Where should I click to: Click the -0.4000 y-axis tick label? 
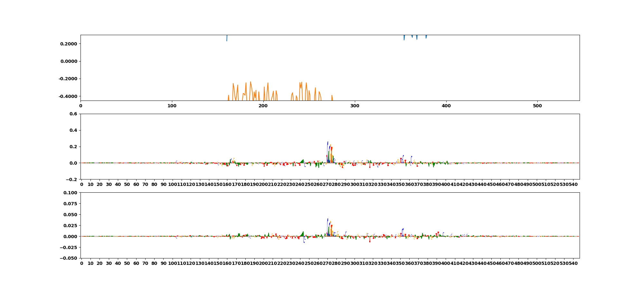[68, 96]
